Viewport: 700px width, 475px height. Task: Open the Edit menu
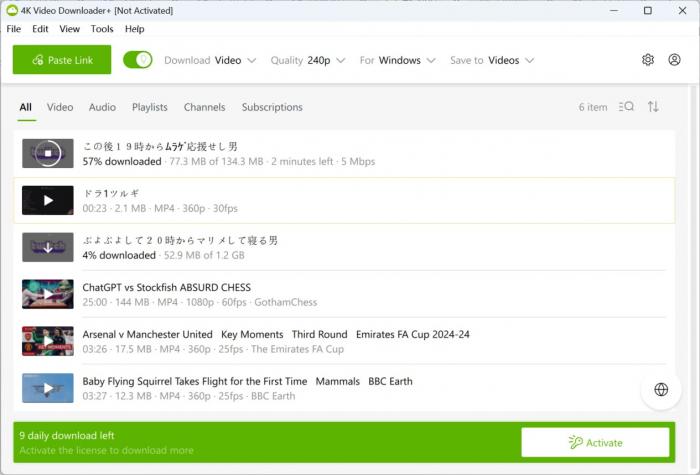pos(40,29)
